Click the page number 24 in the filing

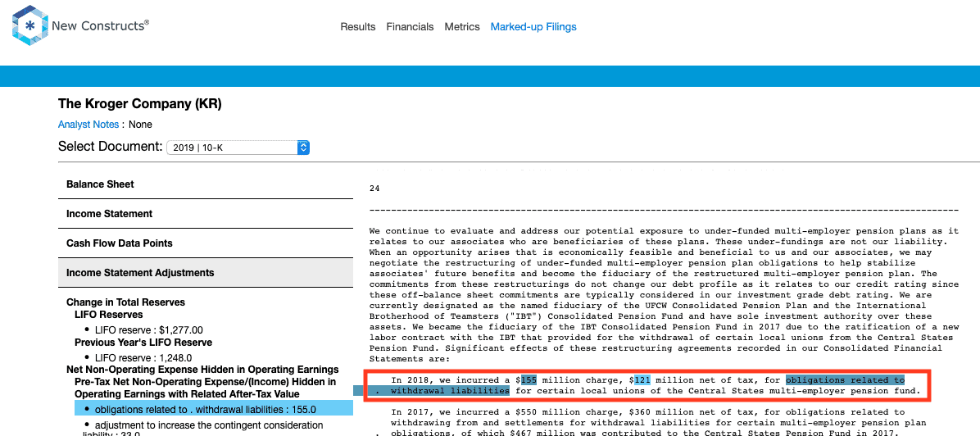point(374,188)
